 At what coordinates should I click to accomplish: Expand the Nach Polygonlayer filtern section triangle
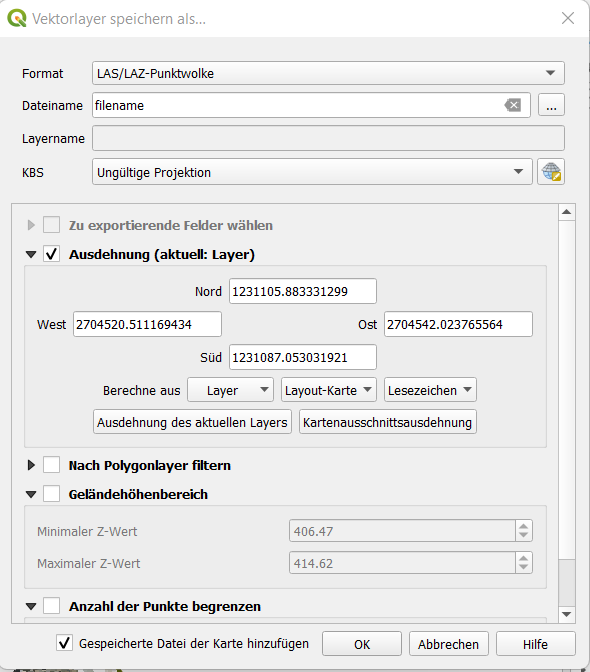coord(31,465)
